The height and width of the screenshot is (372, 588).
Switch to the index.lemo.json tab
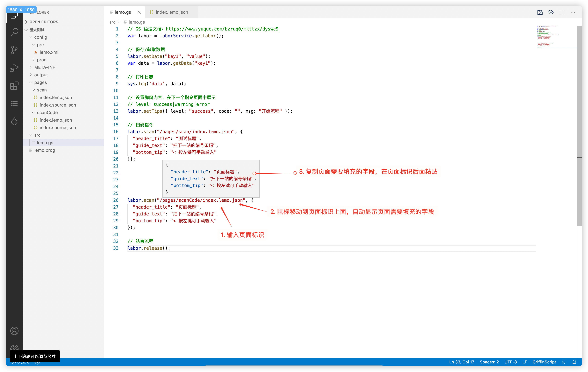point(172,12)
